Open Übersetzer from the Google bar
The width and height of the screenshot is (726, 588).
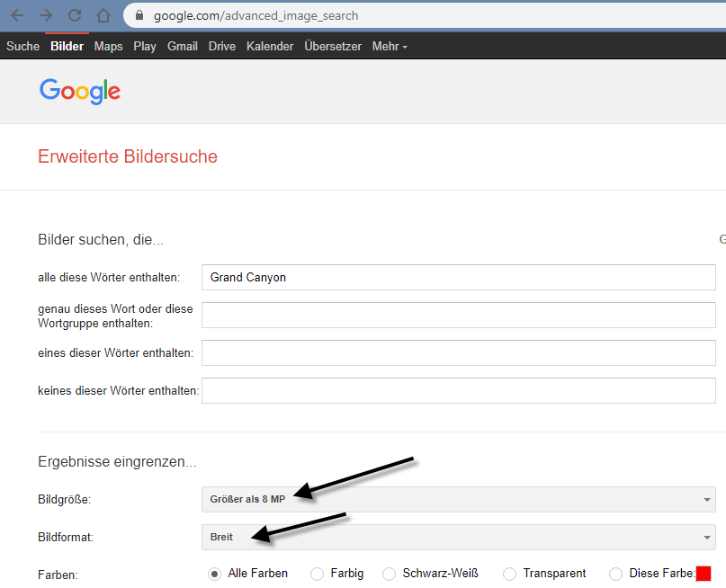(x=333, y=46)
